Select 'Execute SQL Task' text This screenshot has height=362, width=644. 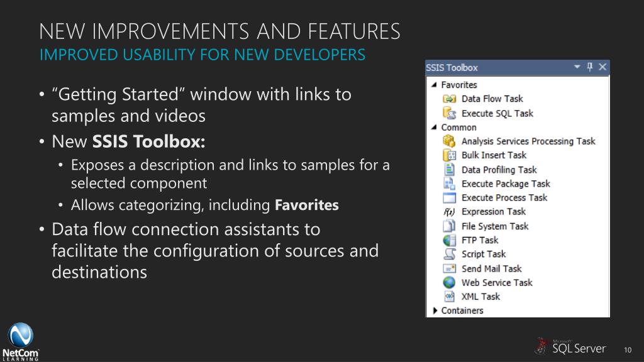point(497,113)
